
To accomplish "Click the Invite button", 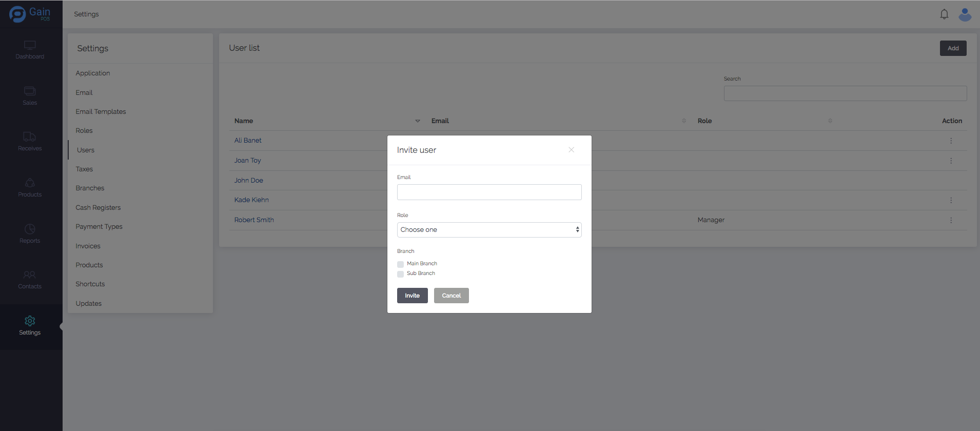I will (x=412, y=296).
